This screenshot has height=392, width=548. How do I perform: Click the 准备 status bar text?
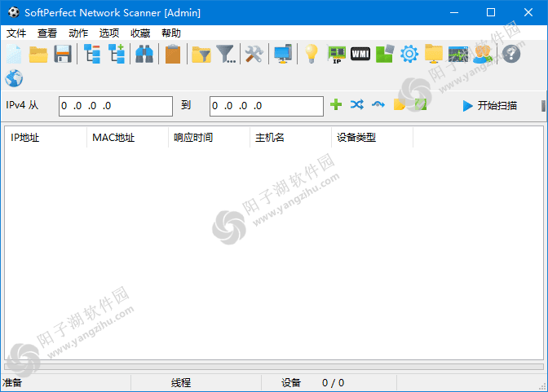point(12,383)
